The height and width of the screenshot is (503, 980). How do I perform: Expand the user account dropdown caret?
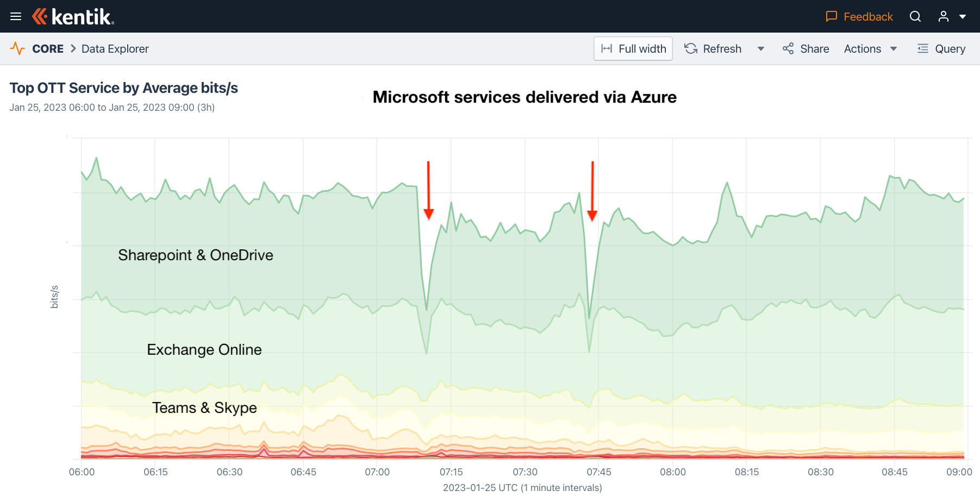(x=963, y=16)
